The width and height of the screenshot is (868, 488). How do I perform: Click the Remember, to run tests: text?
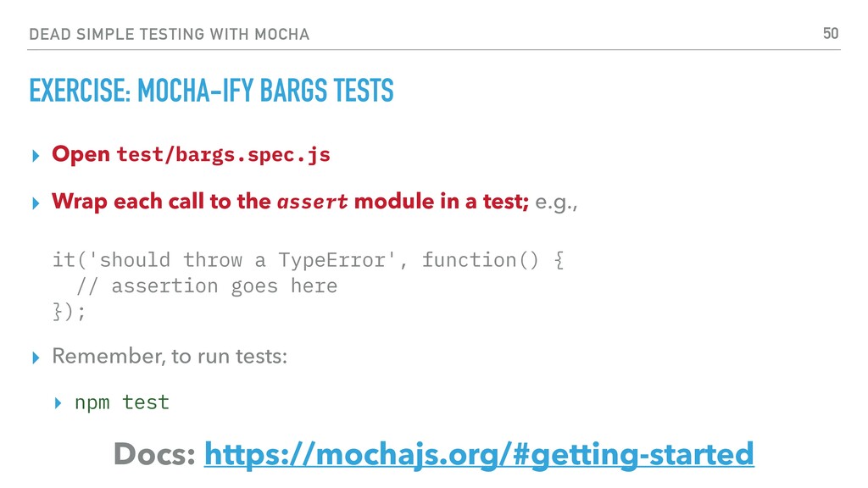coord(170,356)
